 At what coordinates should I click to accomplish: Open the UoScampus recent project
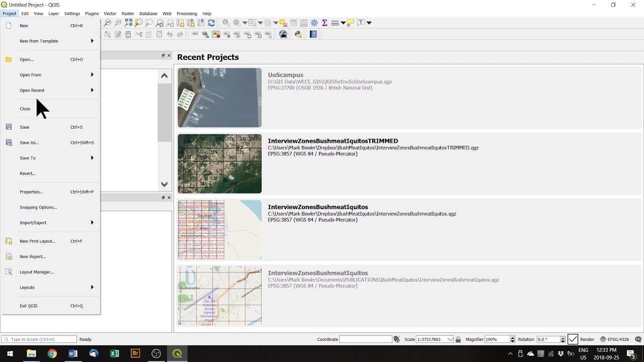point(409,98)
